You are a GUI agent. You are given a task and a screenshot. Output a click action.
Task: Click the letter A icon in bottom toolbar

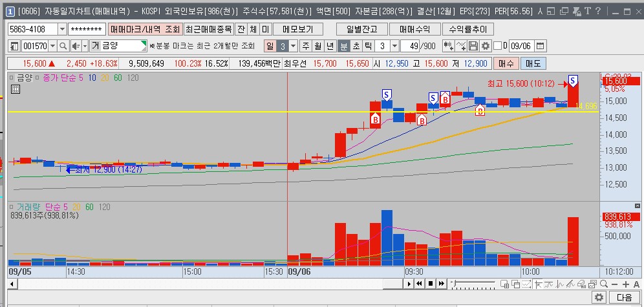click(637, 284)
